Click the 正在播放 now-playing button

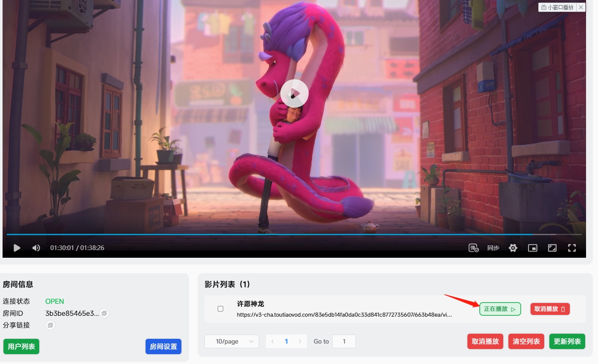click(x=500, y=309)
